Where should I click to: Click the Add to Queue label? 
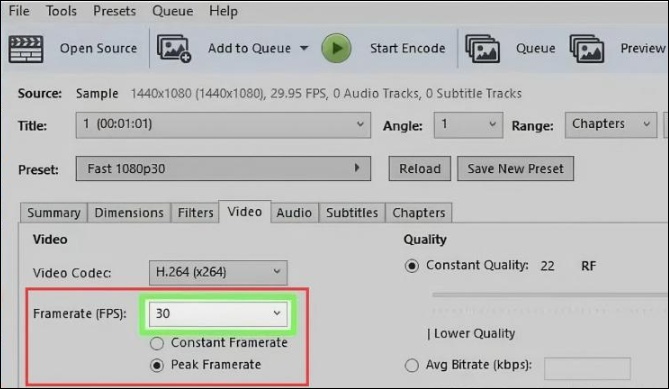pos(249,48)
